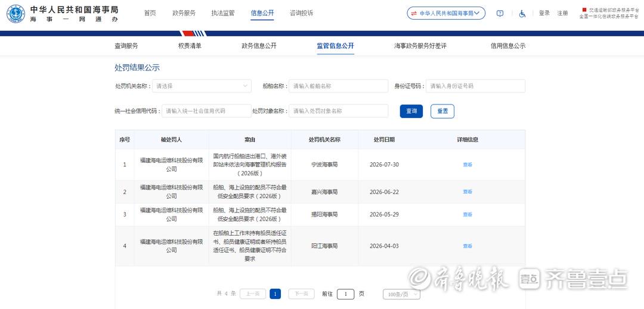Open the 中华人民共和国海事局 site switcher dropdown
This screenshot has height=309, width=644.
(x=446, y=13)
